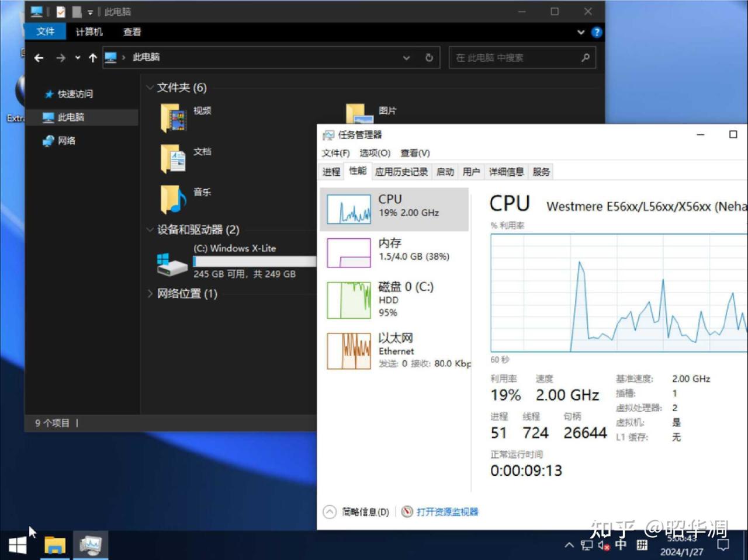
Task: Select the Disk 0 (C:) performance item
Action: (395, 300)
